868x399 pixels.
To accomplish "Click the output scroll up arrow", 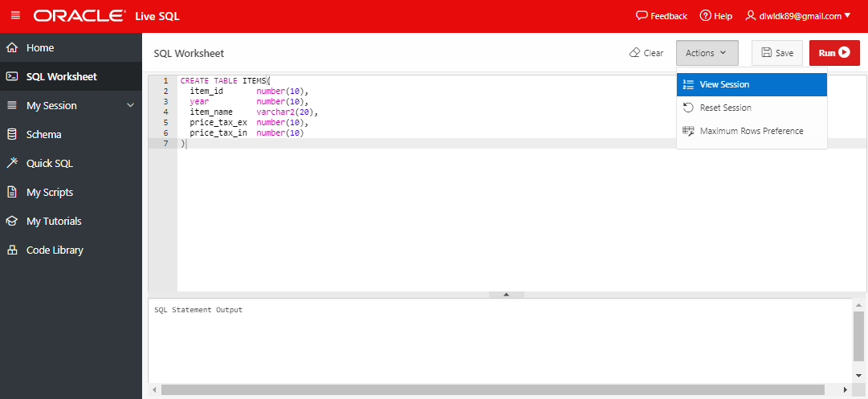I will click(x=858, y=305).
